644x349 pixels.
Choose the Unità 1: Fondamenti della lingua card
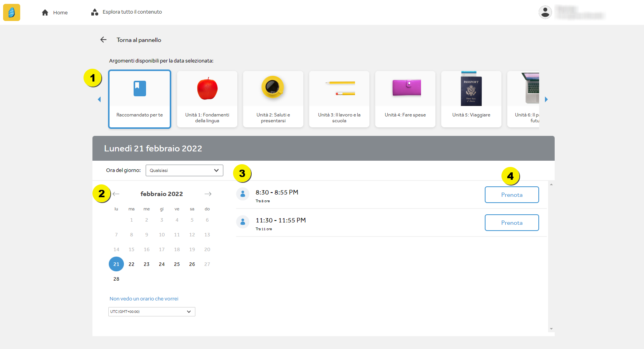[207, 99]
